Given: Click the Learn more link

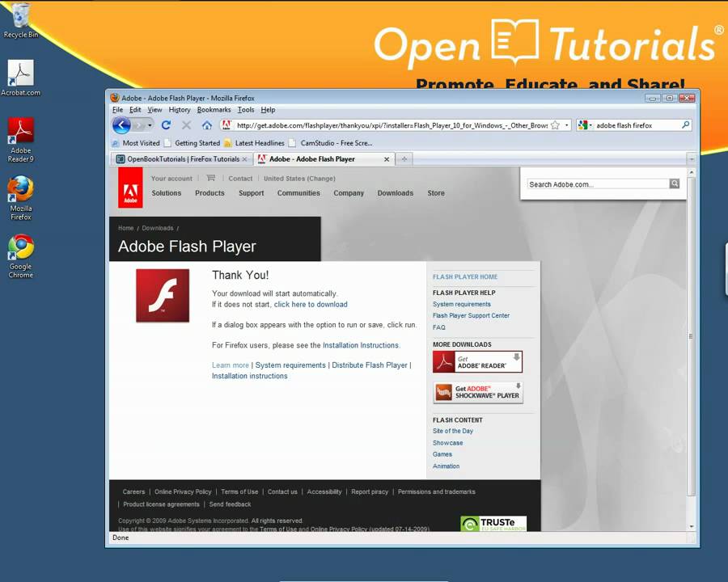Looking at the screenshot, I should [x=231, y=365].
